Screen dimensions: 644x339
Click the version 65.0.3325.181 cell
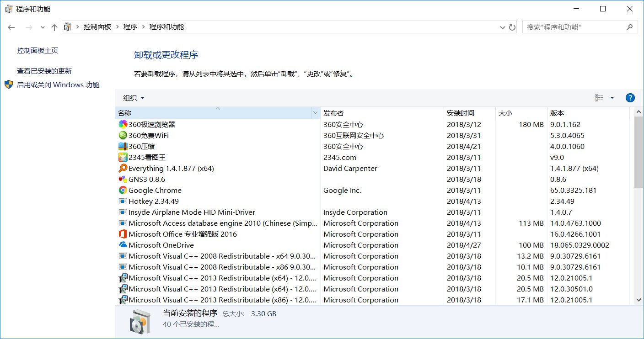pyautogui.click(x=573, y=190)
